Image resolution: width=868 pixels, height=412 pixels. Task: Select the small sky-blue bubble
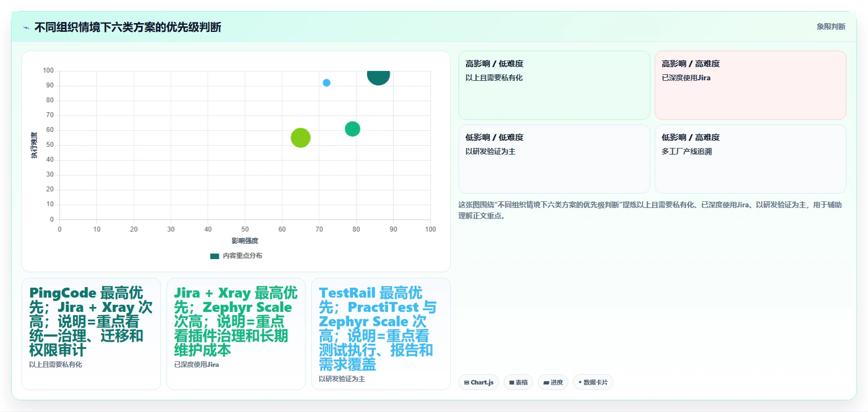pyautogui.click(x=327, y=83)
